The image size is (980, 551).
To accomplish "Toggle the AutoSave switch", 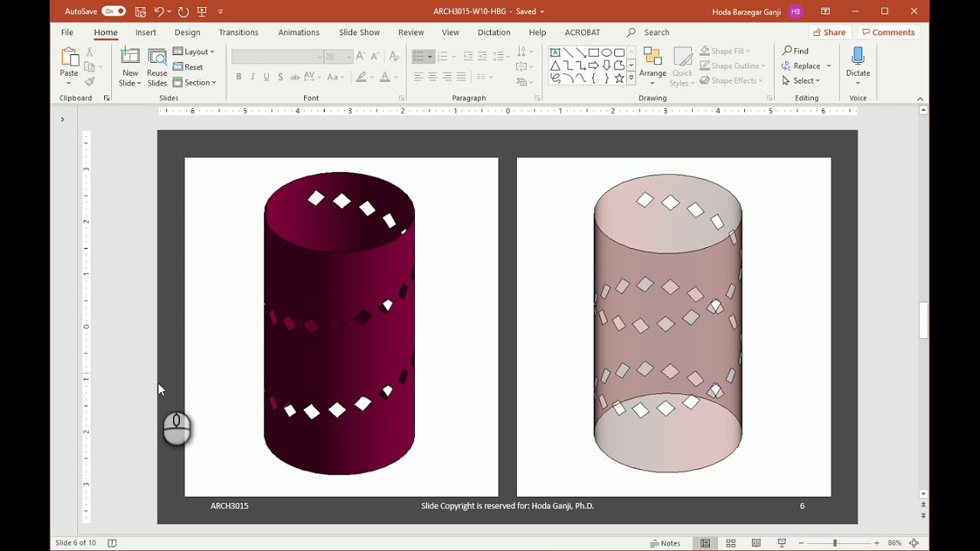I will 113,11.
